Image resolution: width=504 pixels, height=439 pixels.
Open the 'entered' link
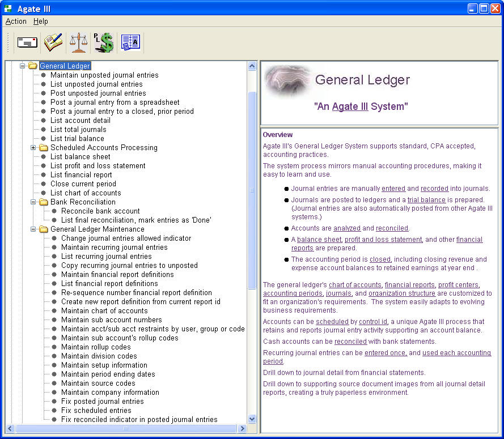[393, 189]
